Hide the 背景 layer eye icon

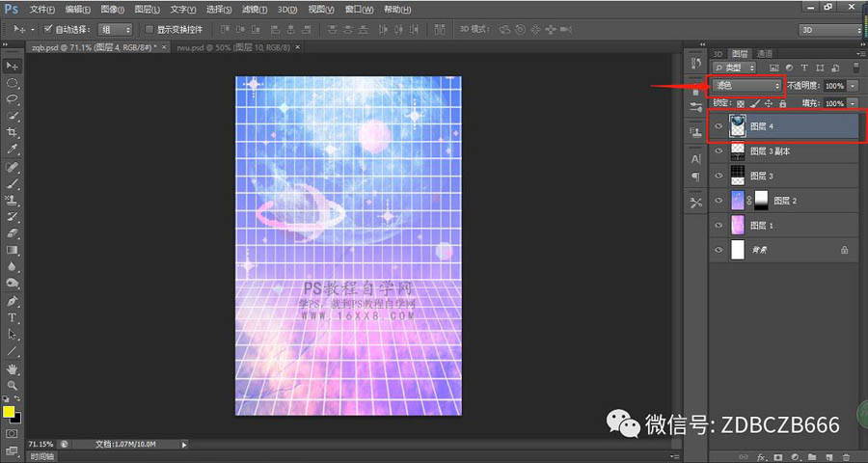tap(719, 250)
